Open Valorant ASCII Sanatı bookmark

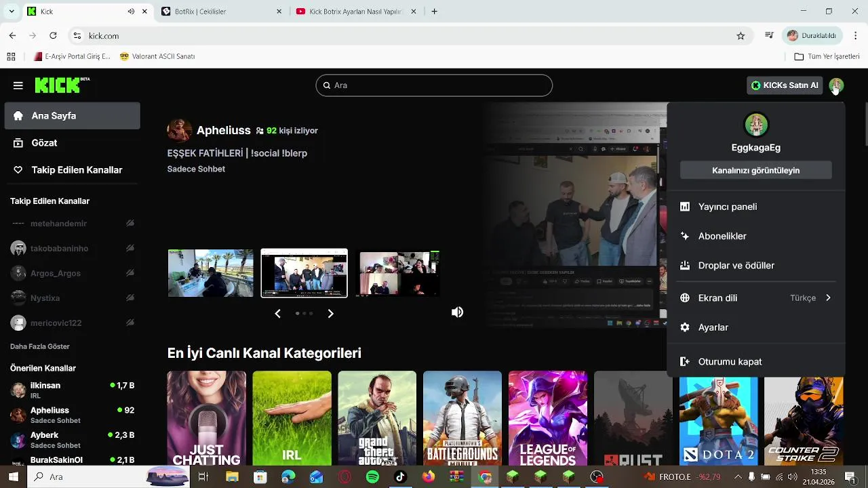[x=157, y=56]
